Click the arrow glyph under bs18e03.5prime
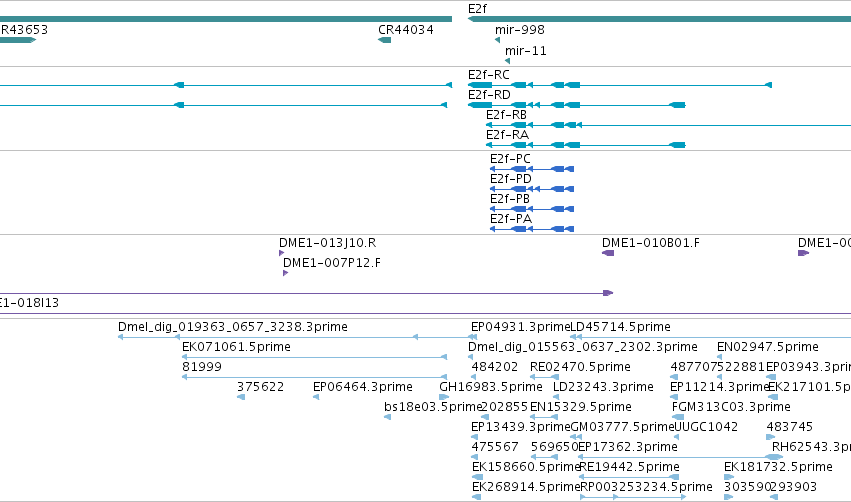The height and width of the screenshot is (502, 851). 387,417
